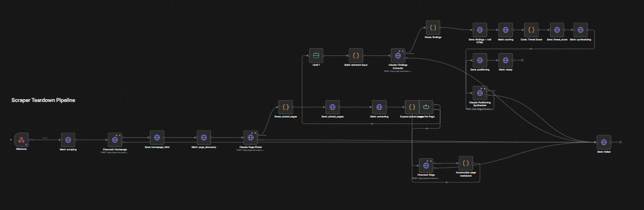Select the Parse: picked pages code node

click(x=286, y=107)
